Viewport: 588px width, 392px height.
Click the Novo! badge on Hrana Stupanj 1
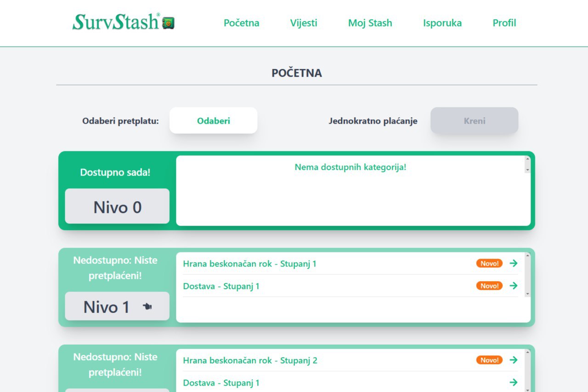tap(489, 263)
